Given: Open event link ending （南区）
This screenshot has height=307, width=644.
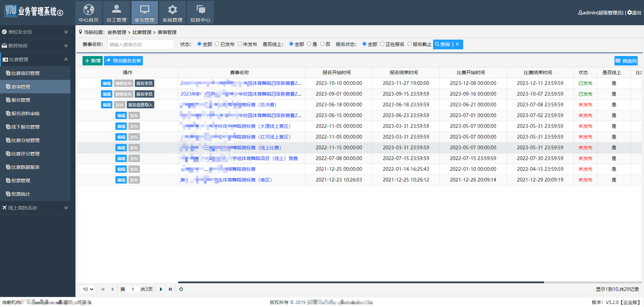Looking at the screenshot, I should point(226,180).
